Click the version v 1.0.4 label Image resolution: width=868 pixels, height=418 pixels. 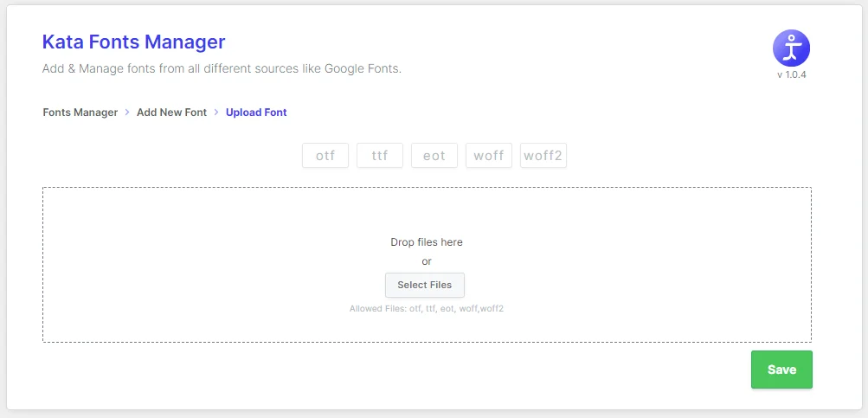(x=792, y=74)
